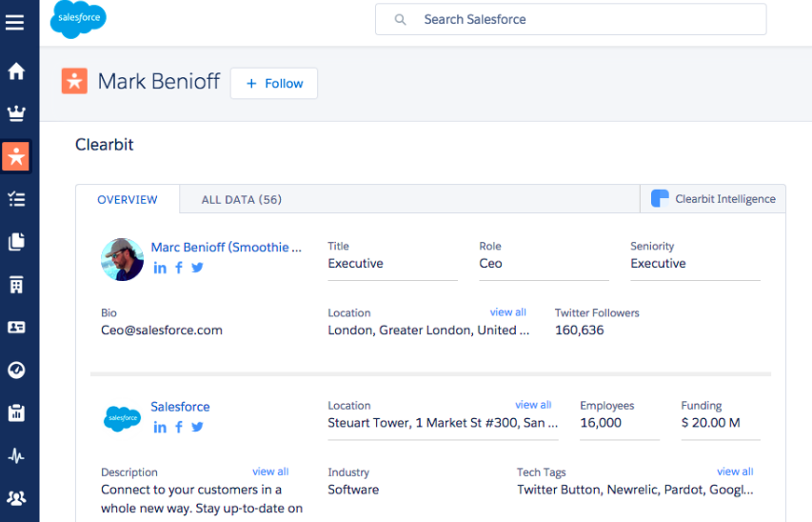Click the search magnifier icon
This screenshot has height=522, width=812.
pyautogui.click(x=400, y=20)
